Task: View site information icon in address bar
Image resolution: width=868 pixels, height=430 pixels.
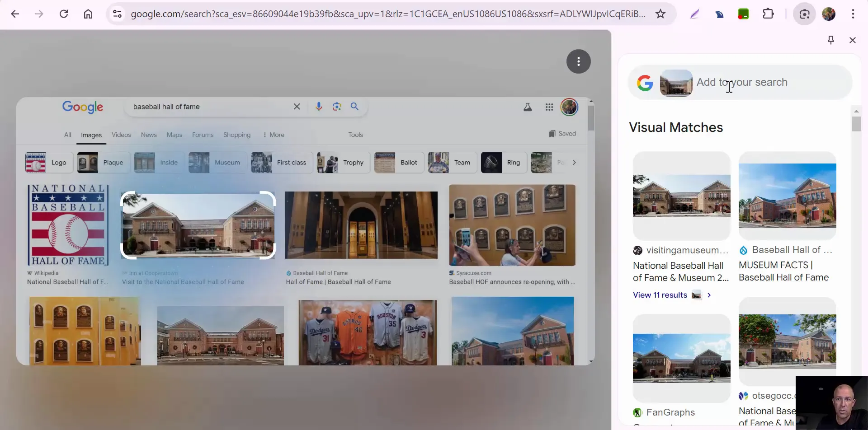Action: click(x=118, y=14)
